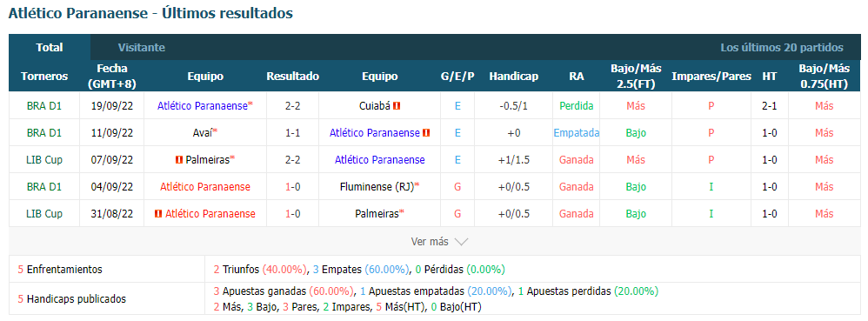Click Palmeiras in the 31/08/22 match
The width and height of the screenshot is (868, 321).
[x=377, y=214]
